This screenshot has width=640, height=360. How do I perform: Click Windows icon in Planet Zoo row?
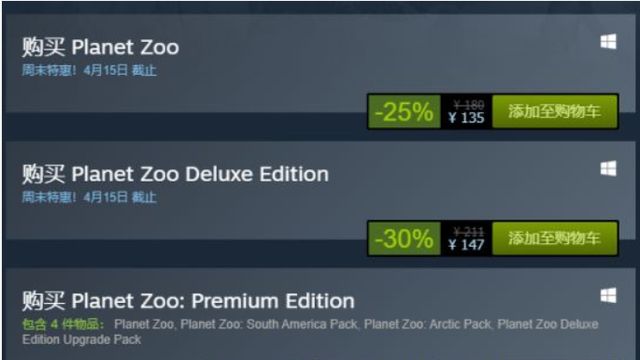(608, 42)
